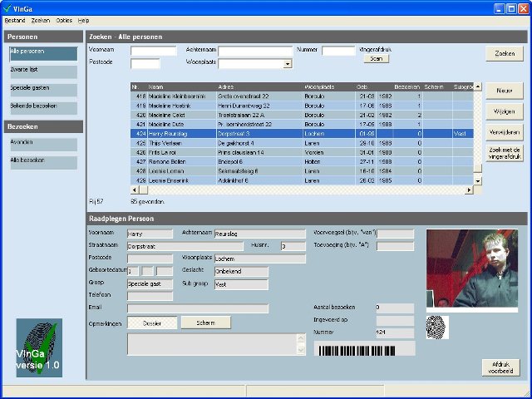
Task: Click the Voornaam search input field
Action: point(154,51)
